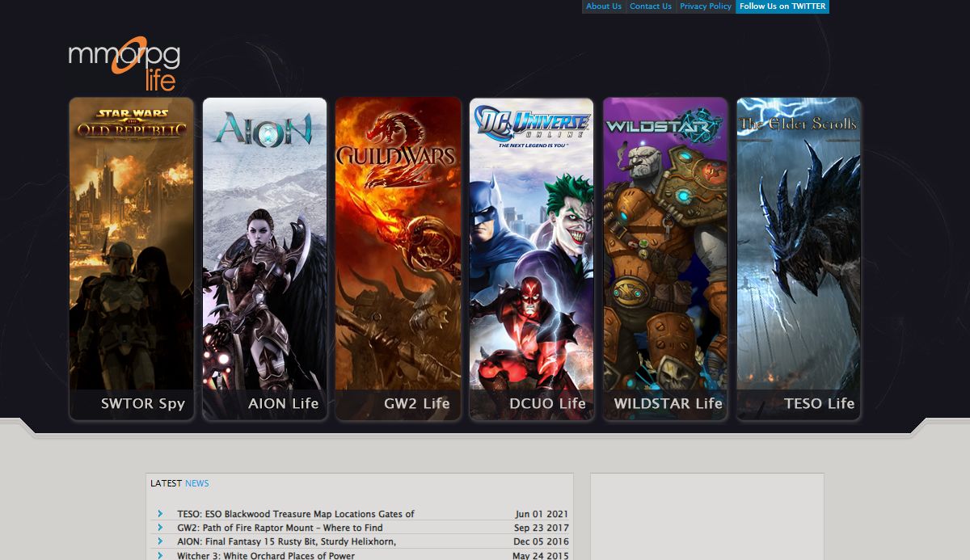
Task: Open the Contact Us page
Action: click(x=651, y=6)
